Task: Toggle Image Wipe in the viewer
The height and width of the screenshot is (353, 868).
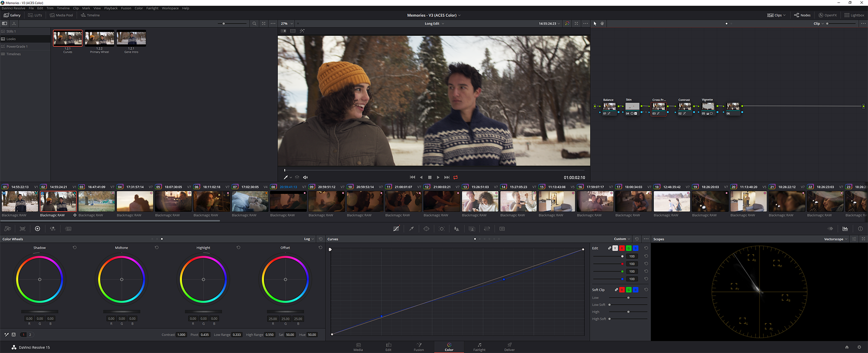Action: [283, 31]
